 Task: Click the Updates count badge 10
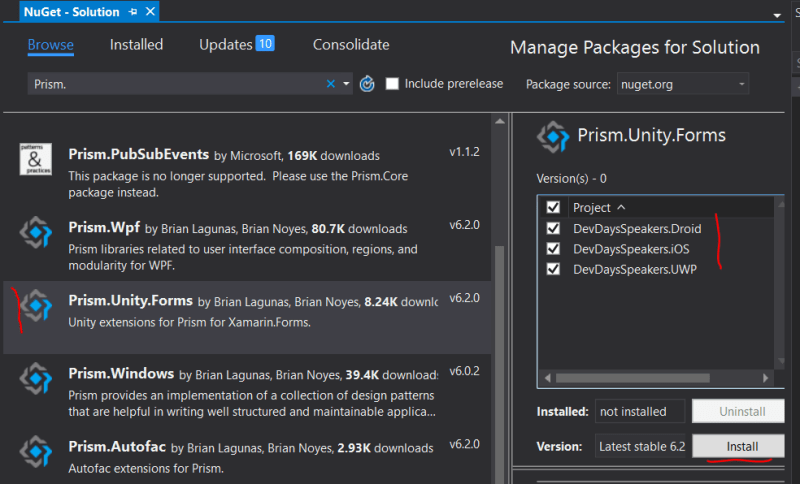[265, 43]
